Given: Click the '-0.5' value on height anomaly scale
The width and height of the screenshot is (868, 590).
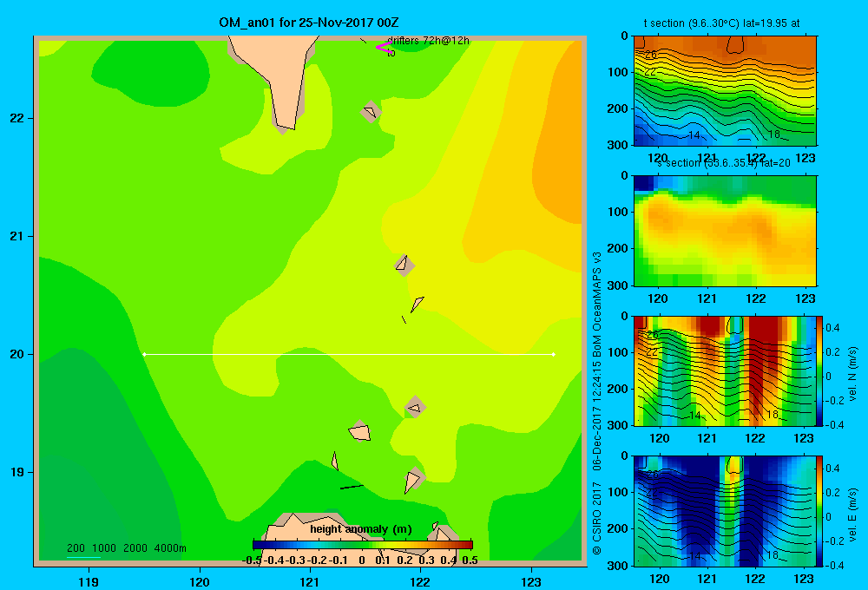Looking at the screenshot, I should (252, 560).
